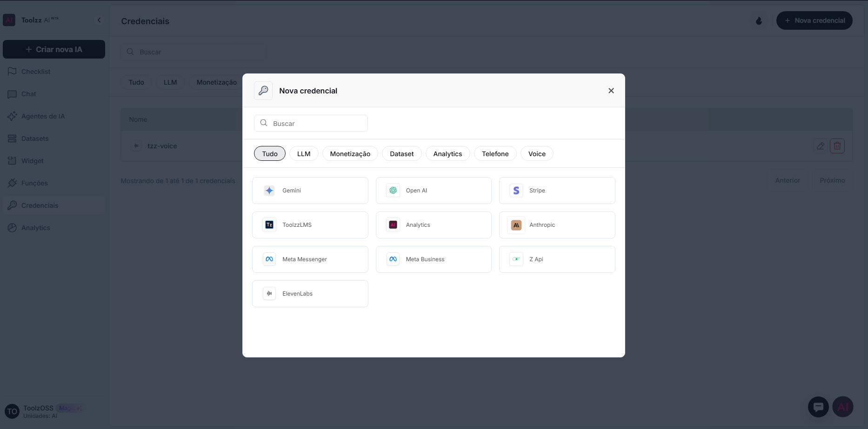Click the Anterior pagination button
Image resolution: width=868 pixels, height=429 pixels.
point(788,180)
